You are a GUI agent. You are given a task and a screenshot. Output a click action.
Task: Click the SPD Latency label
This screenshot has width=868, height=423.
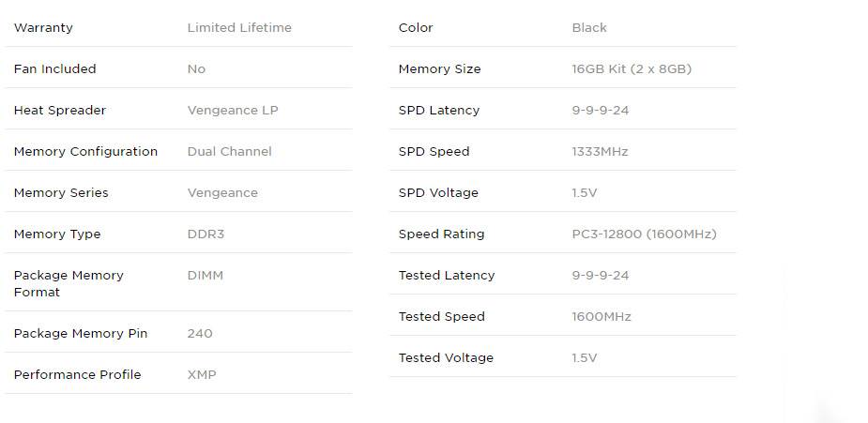point(438,111)
